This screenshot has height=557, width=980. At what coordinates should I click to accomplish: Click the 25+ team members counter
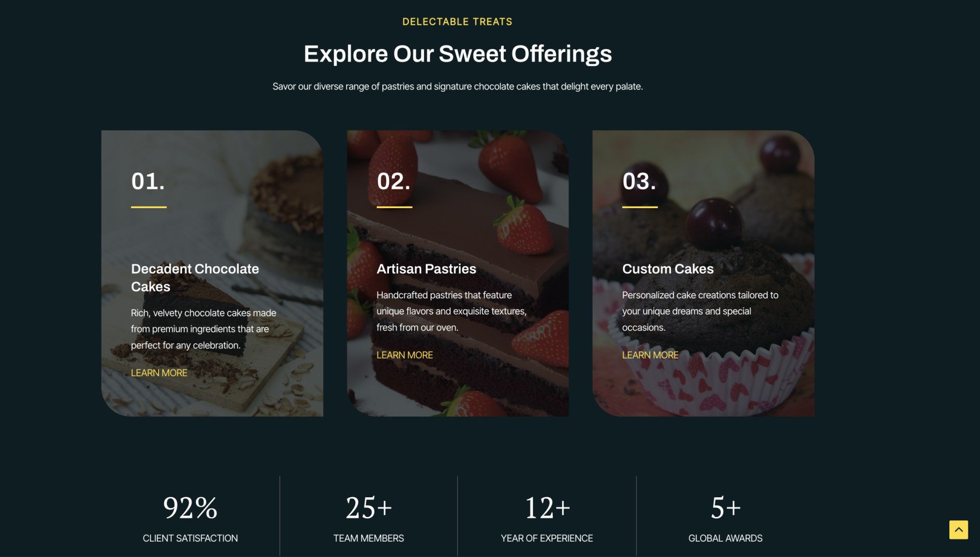point(369,508)
